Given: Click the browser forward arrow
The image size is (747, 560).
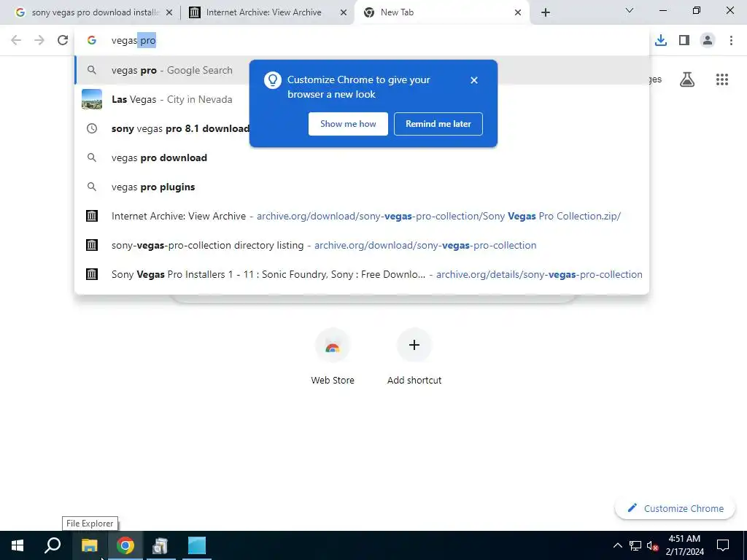Looking at the screenshot, I should point(39,41).
